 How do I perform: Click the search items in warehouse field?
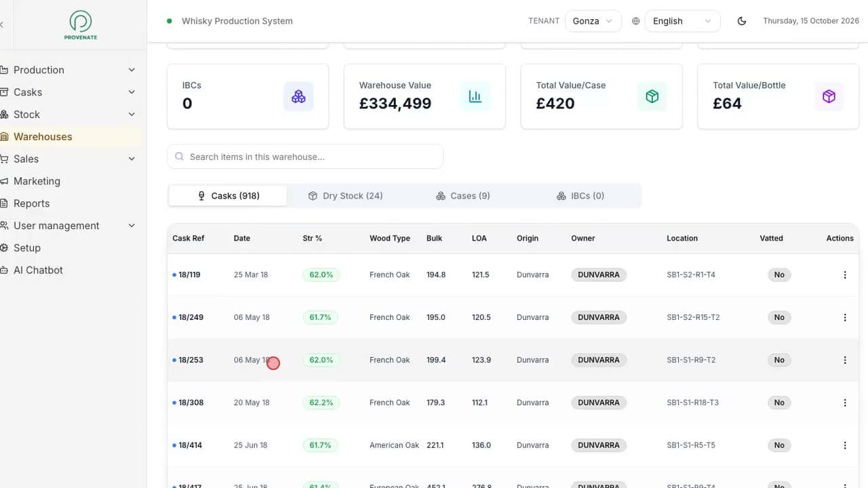point(305,157)
